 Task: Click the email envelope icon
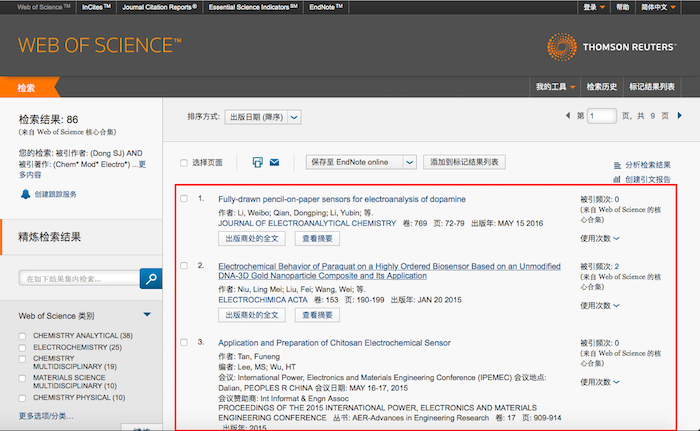click(274, 162)
